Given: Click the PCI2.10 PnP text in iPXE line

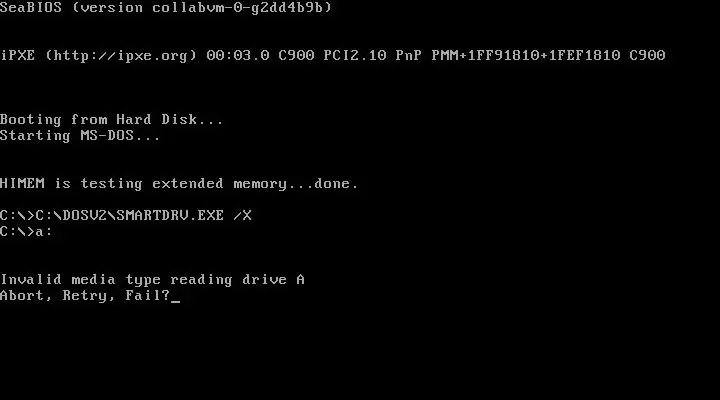Looking at the screenshot, I should 372,56.
